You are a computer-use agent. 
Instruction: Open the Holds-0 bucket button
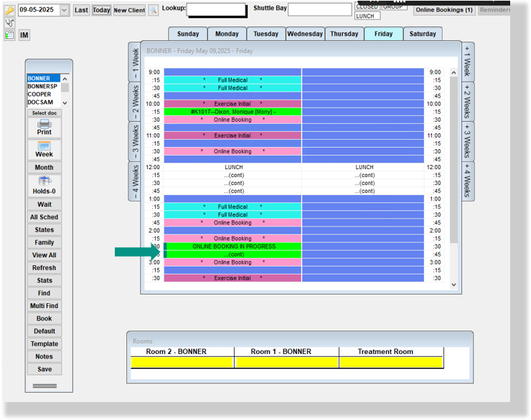[44, 186]
